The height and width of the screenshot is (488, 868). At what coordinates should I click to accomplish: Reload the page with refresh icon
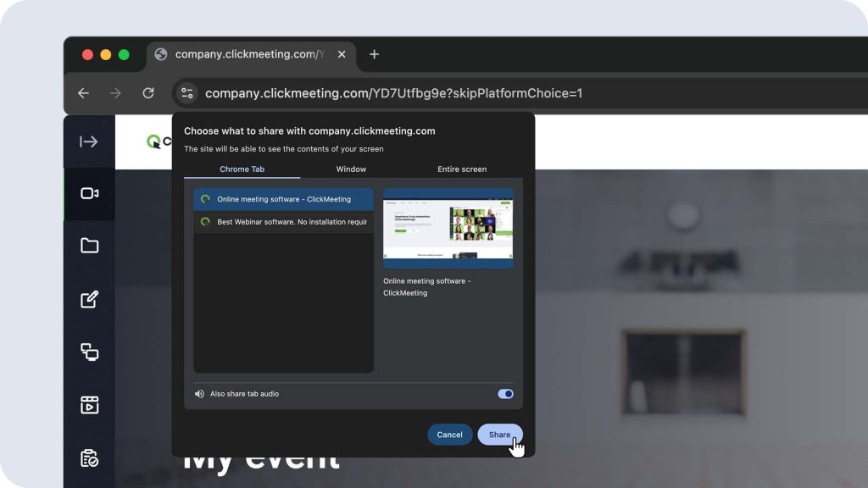(147, 93)
